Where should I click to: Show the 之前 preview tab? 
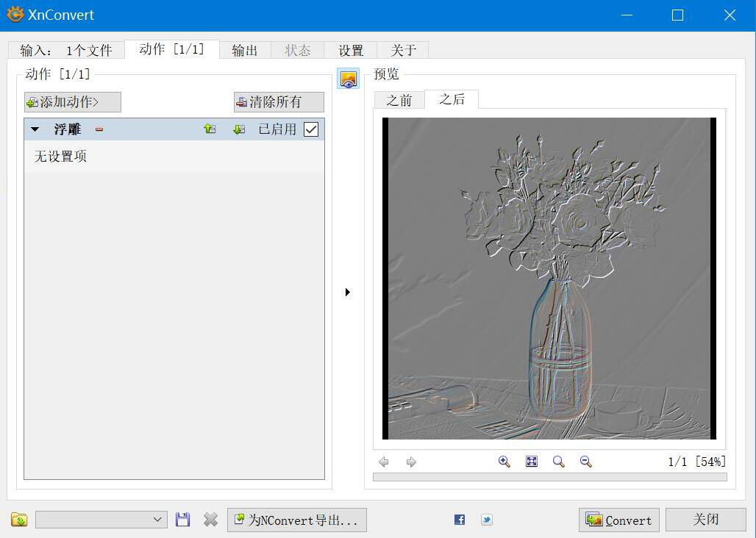399,100
